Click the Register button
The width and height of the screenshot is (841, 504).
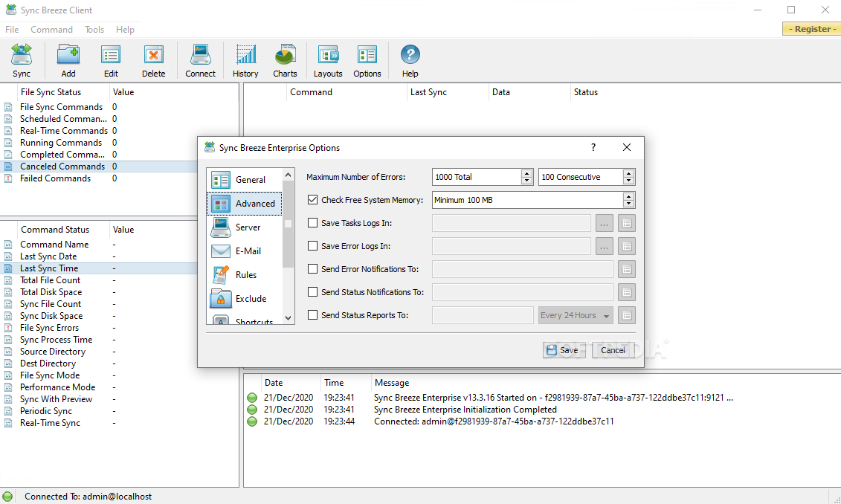coord(811,29)
